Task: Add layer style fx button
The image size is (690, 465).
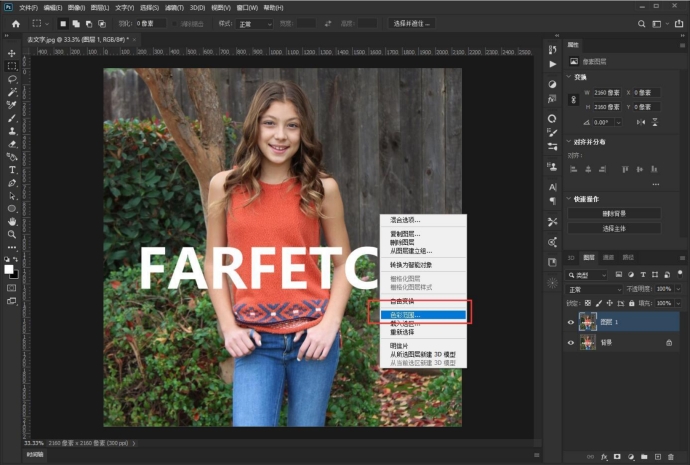Action: [604, 457]
